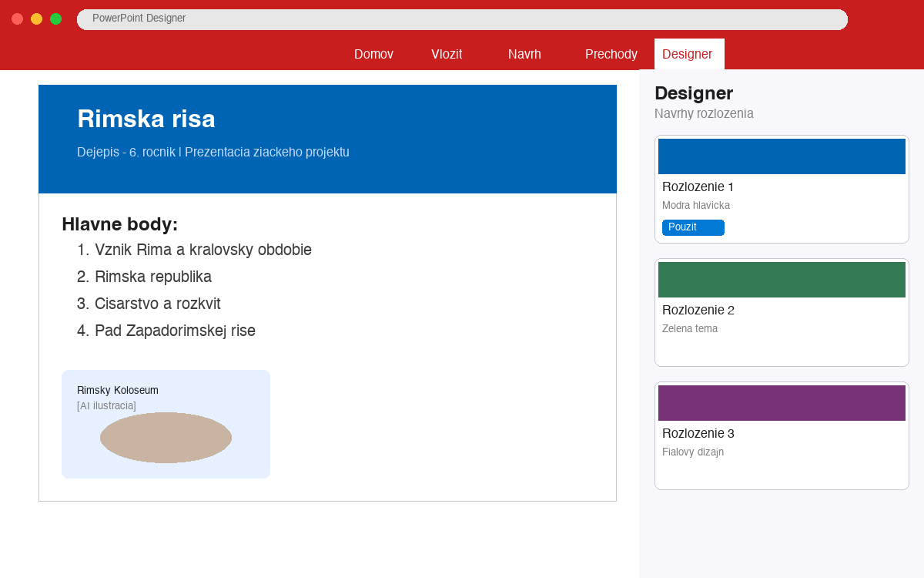
Task: Click the slide title Rimska risa
Action: [x=146, y=119]
